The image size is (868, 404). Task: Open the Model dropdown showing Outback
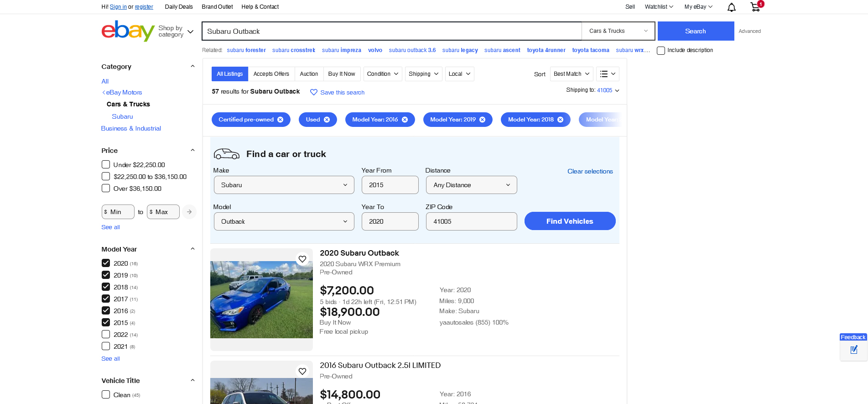[x=284, y=221]
